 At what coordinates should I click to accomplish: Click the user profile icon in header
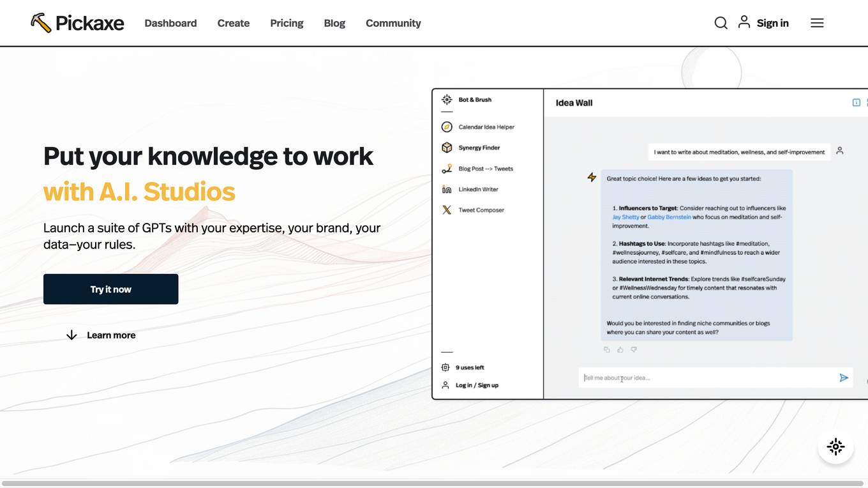[x=744, y=22]
